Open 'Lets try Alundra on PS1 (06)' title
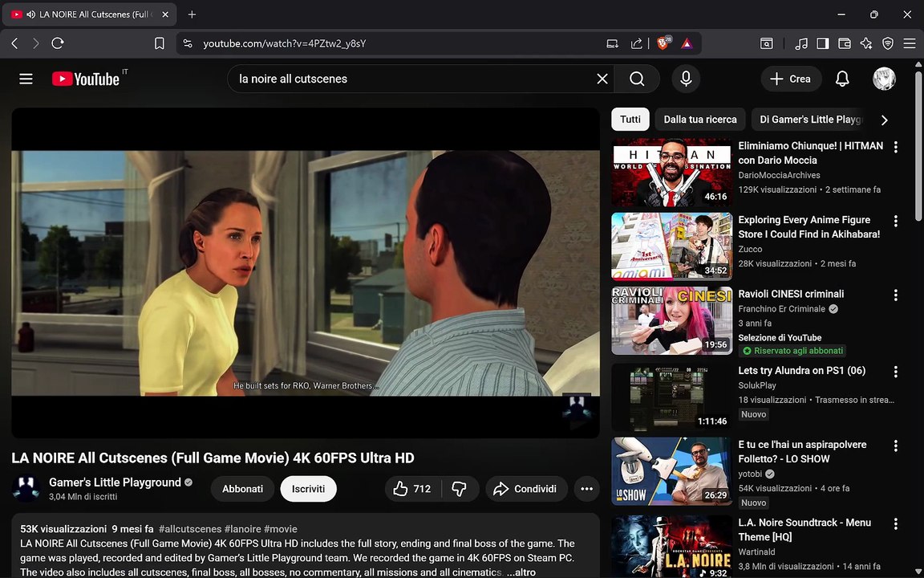Image resolution: width=924 pixels, height=578 pixels. point(801,370)
